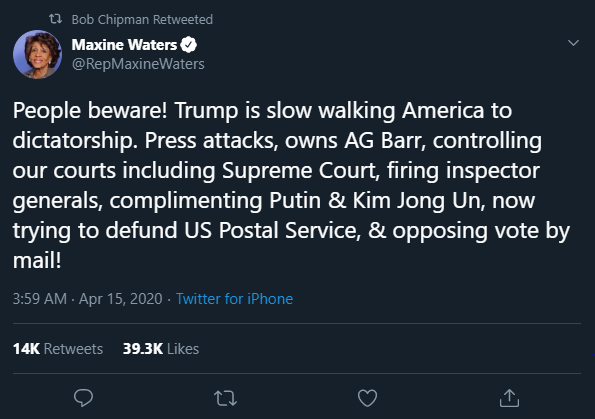The image size is (595, 419).
Task: Click the word Likes in the stats row
Action: point(183,349)
